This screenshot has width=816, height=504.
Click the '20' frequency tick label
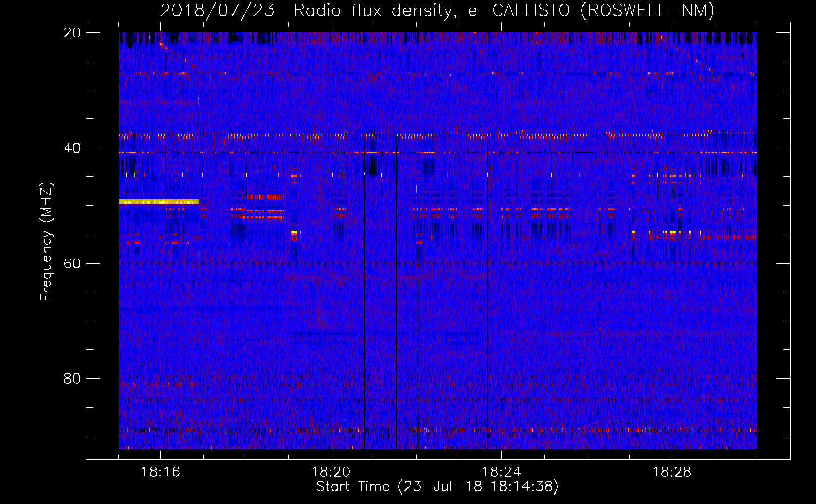tap(72, 33)
